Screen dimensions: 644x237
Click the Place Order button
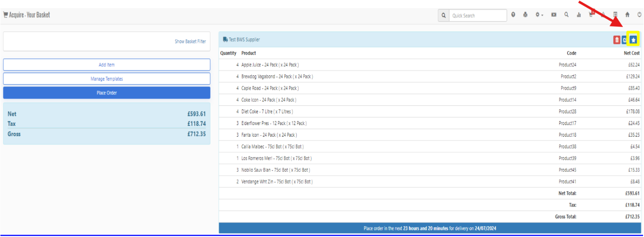click(106, 93)
